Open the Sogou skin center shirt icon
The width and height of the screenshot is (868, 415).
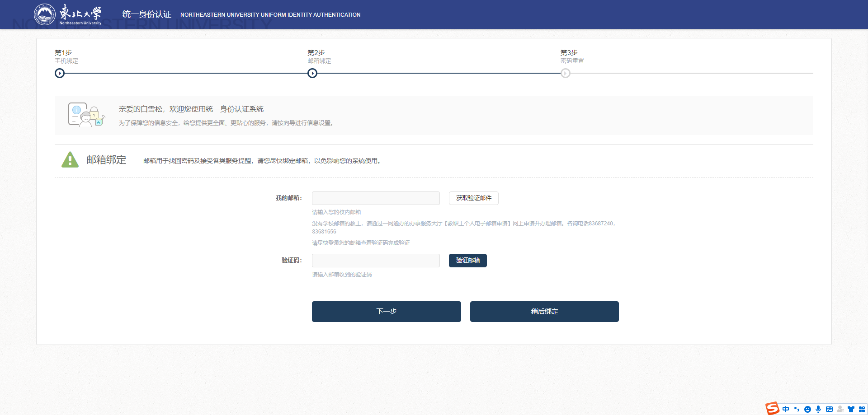click(x=852, y=409)
